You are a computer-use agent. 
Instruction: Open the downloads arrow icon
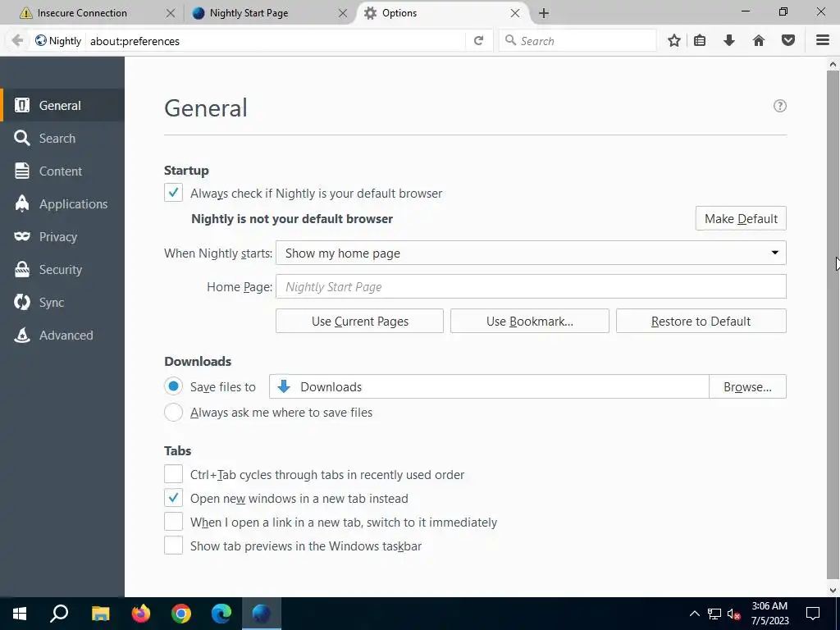(x=728, y=41)
